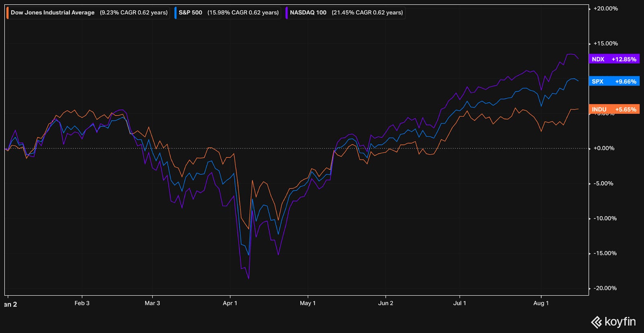Click the May 1 date label

point(308,303)
